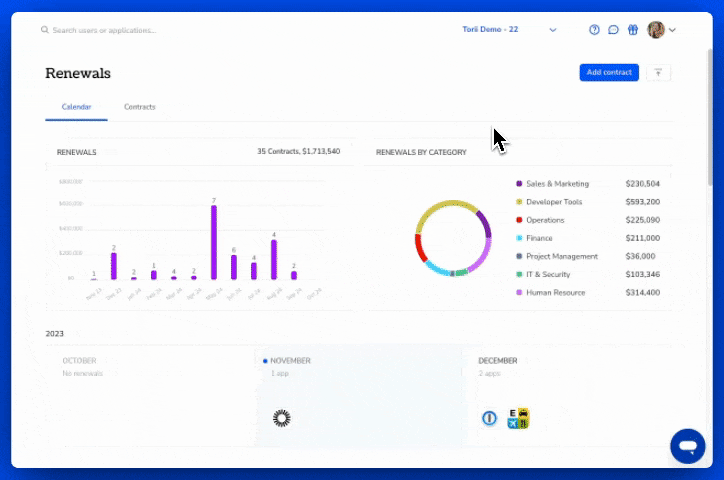Click the Expensify app icon in December
Screen dimensions: 724x480
point(518,419)
